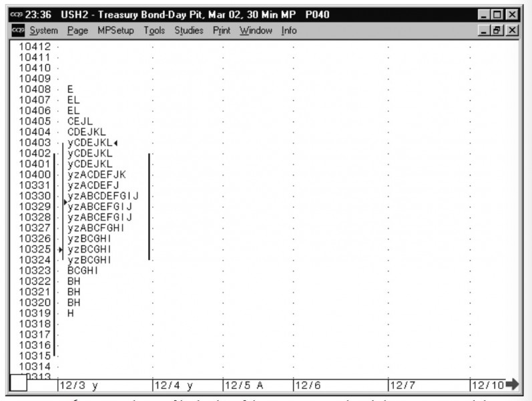
Task: Select the 12/7 date label
Action: [403, 386]
